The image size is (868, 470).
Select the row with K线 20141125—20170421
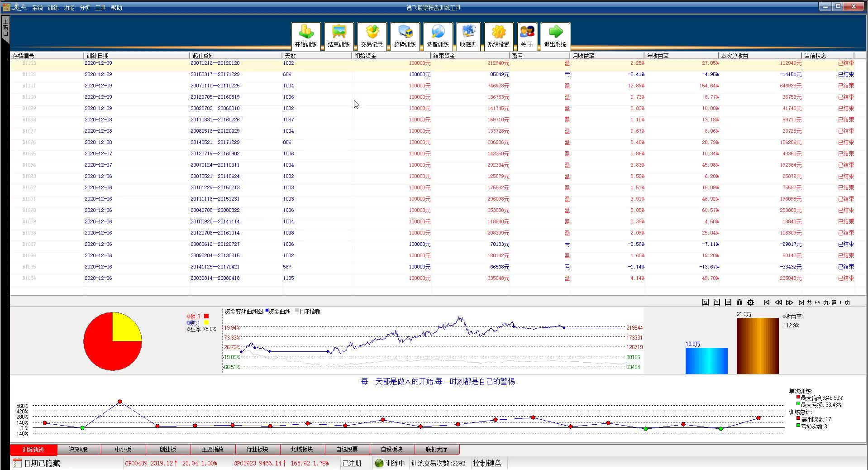coord(432,267)
